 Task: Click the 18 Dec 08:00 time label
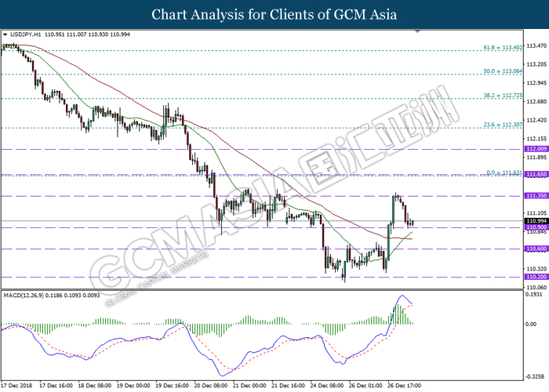(x=95, y=386)
